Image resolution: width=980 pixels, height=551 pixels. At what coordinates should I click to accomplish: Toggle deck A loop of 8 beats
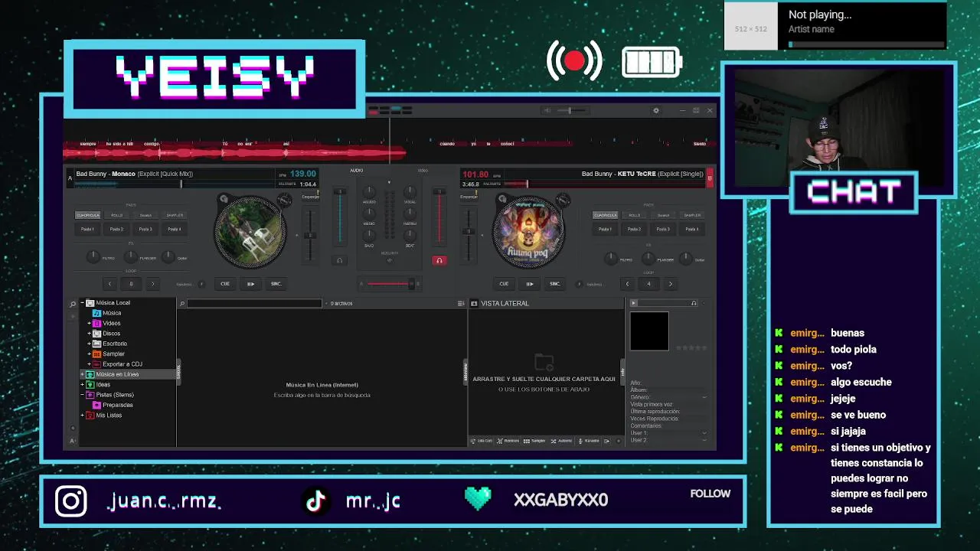pyautogui.click(x=131, y=284)
